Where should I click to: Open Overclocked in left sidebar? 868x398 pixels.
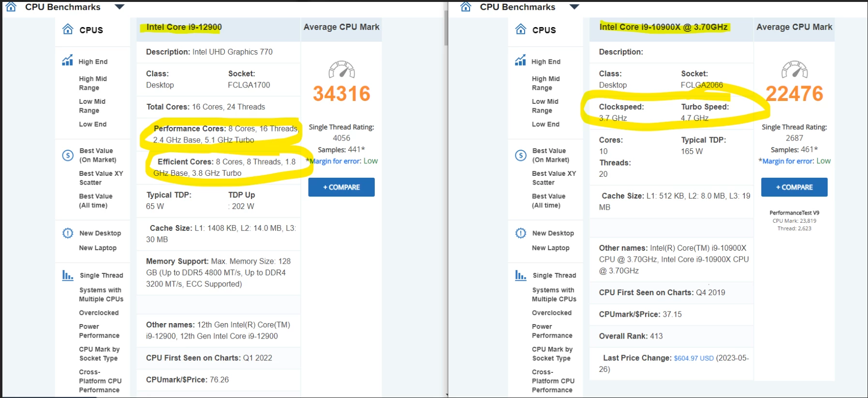tap(99, 313)
